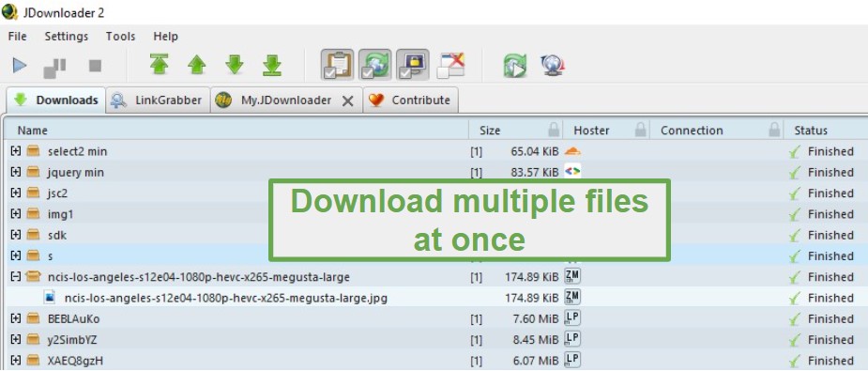
Task: Open the Settings menu
Action: (67, 37)
